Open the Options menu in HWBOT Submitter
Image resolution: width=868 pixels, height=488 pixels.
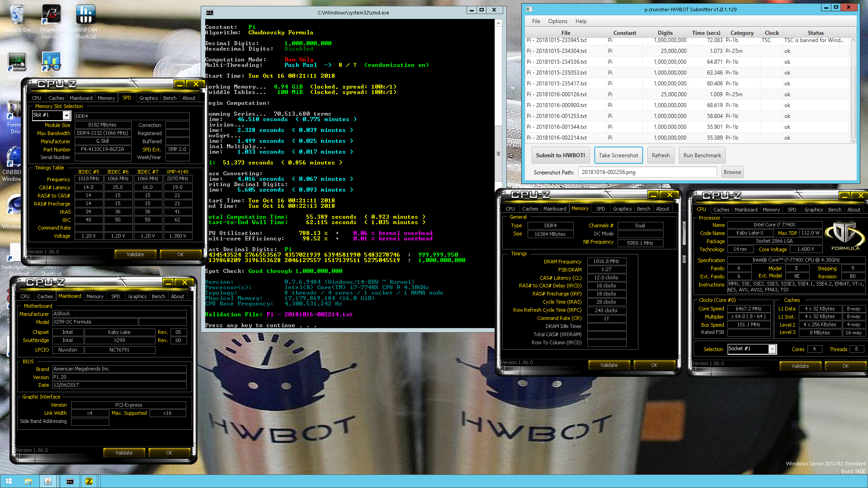point(557,21)
